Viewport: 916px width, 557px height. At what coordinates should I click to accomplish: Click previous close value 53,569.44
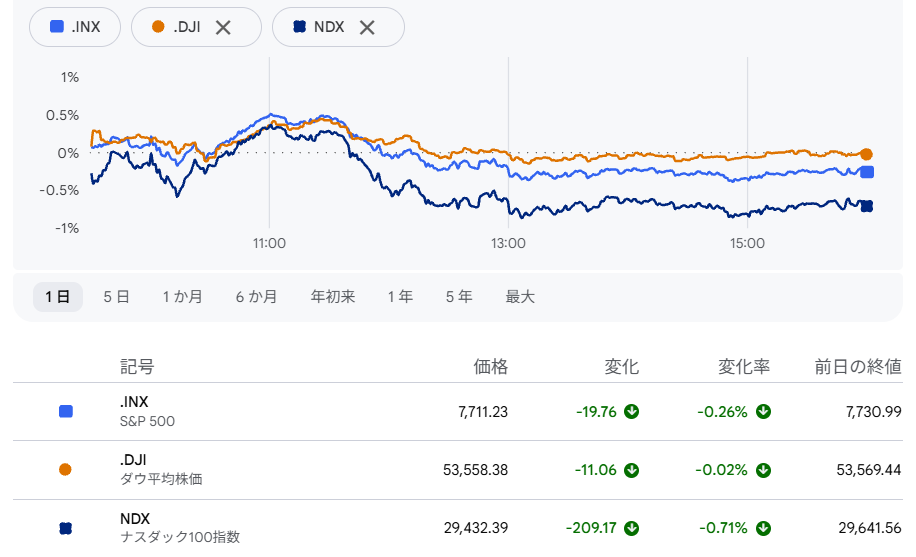tap(869, 470)
